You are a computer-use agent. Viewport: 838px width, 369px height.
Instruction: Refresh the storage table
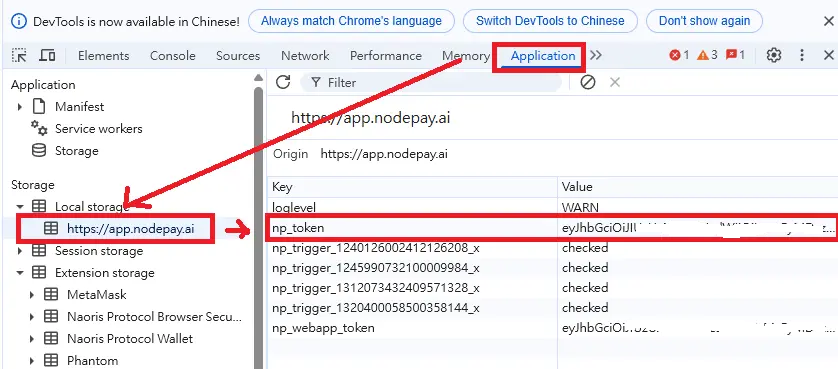[x=283, y=82]
